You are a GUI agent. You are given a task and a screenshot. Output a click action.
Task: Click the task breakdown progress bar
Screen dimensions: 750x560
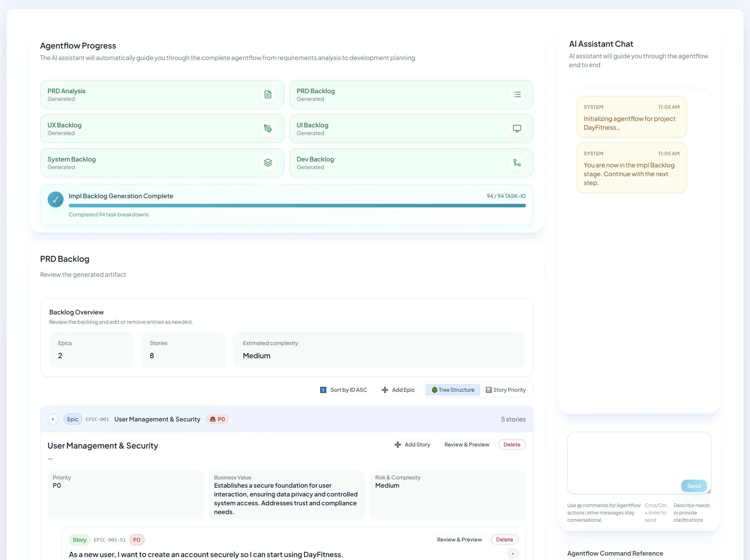[297, 205]
